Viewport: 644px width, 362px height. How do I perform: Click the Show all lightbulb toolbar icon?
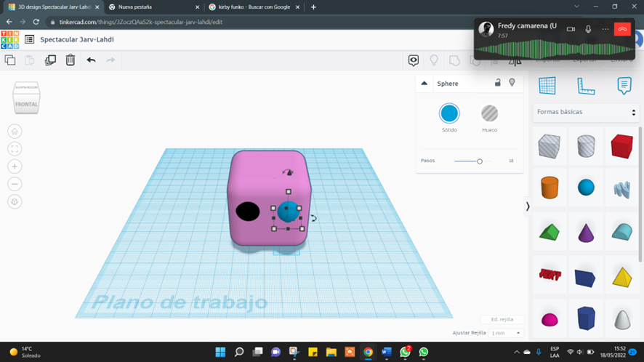click(434, 60)
